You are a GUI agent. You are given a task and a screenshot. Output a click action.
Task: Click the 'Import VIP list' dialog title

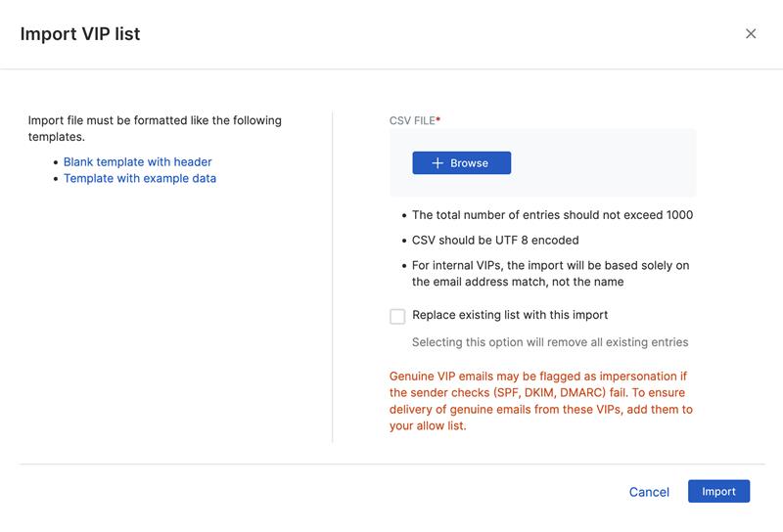(x=80, y=34)
